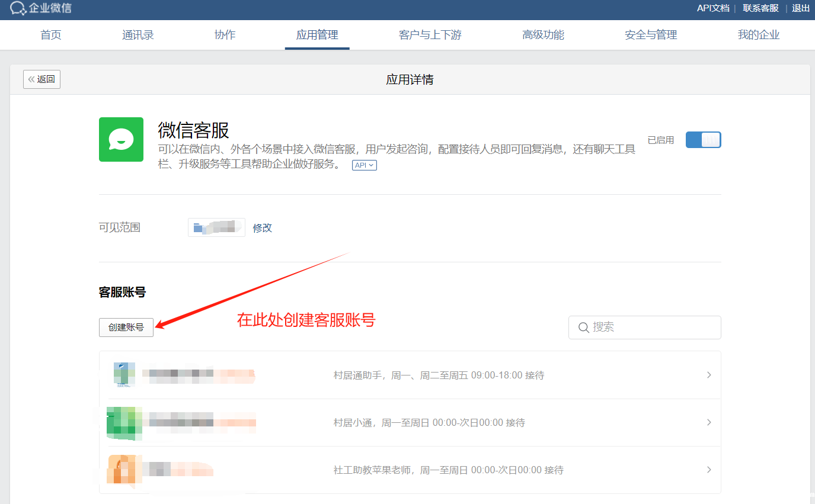Screen dimensions: 815x504
Task: Open the API文档 link
Action: [x=712, y=8]
